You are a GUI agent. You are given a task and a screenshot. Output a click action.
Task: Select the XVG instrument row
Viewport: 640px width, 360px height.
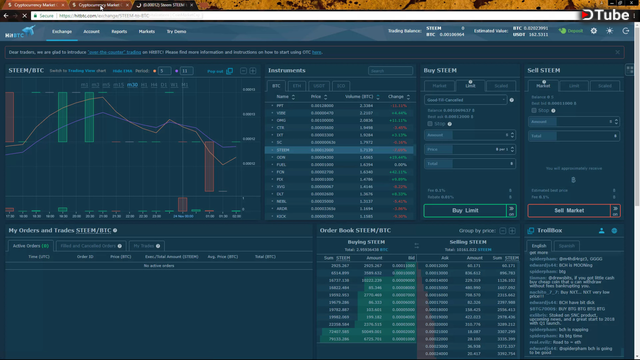[339, 187]
